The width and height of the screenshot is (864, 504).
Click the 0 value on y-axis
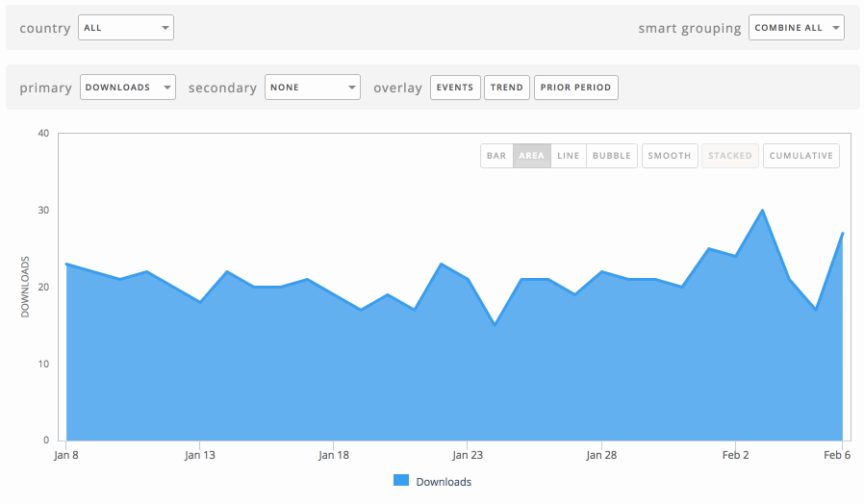46,441
